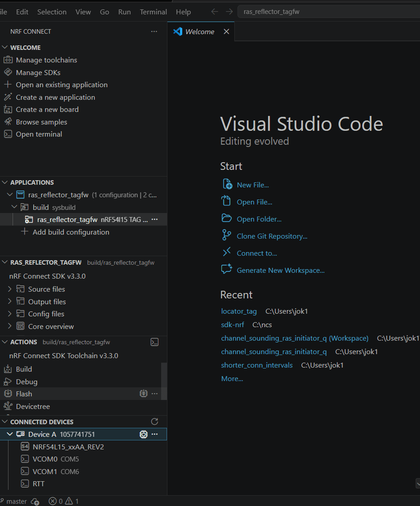
Task: Click the Go Forward arrow
Action: (x=229, y=11)
